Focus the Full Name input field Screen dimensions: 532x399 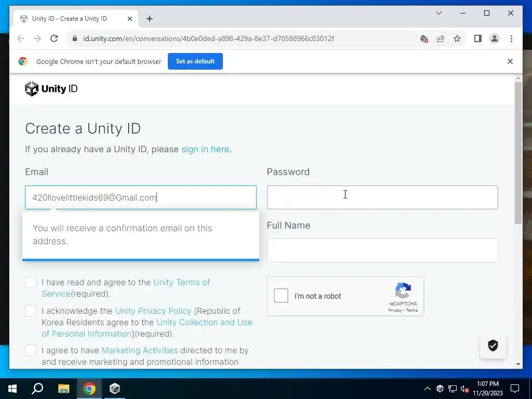[x=382, y=250]
